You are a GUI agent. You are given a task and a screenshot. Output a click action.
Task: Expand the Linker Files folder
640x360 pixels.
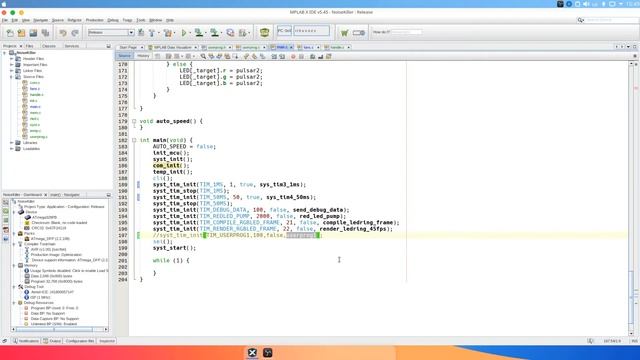tap(11, 71)
